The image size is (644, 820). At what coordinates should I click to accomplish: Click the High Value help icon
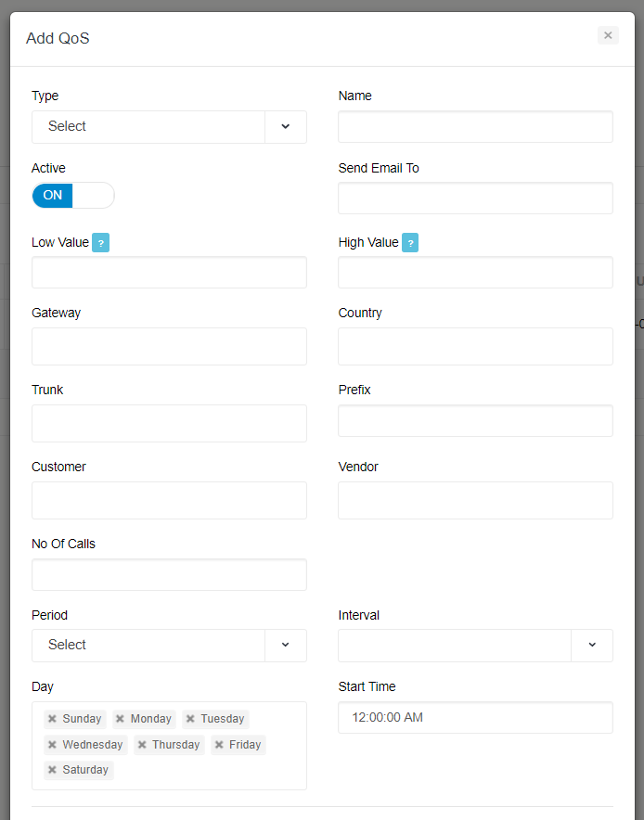point(410,243)
